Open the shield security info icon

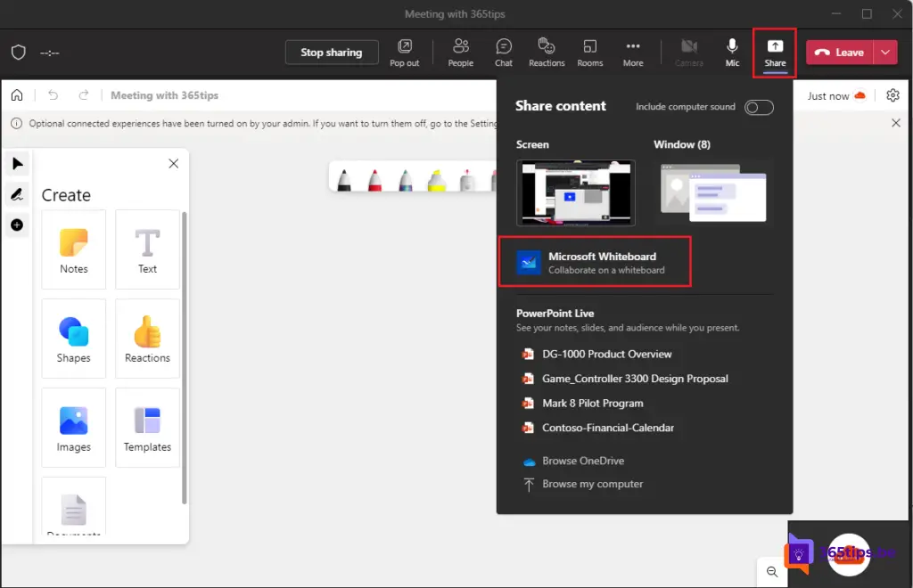pos(19,53)
